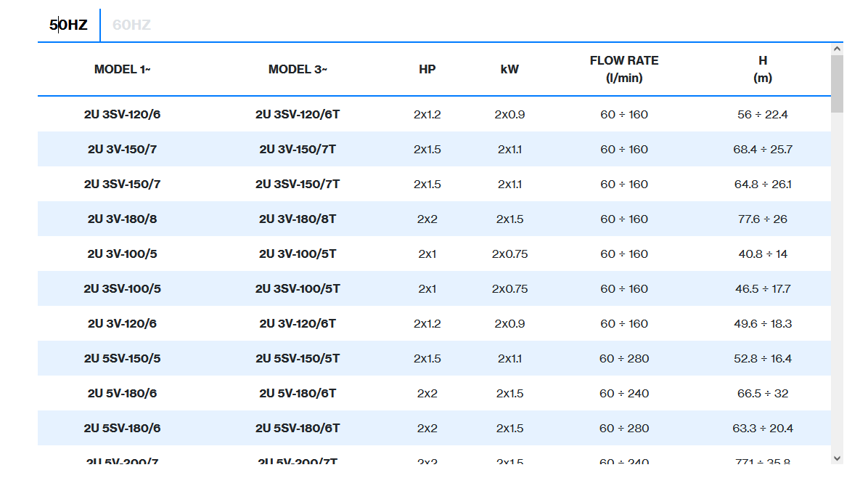Click the kW column header
Viewport: 868px width, 478px height.
point(509,70)
